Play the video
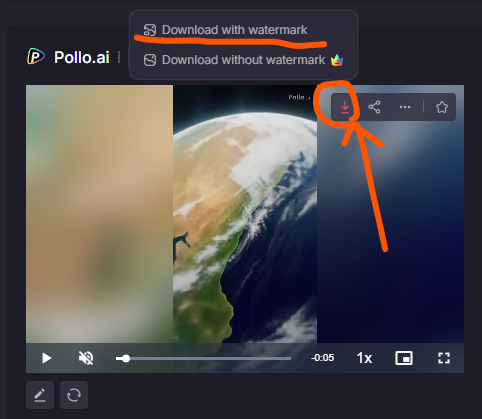Image resolution: width=482 pixels, height=419 pixels. click(x=47, y=358)
